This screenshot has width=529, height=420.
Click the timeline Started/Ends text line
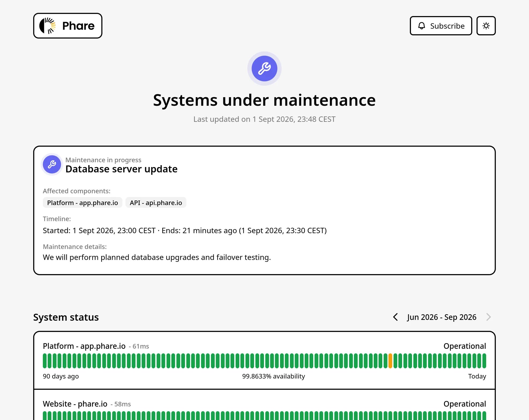pos(185,230)
